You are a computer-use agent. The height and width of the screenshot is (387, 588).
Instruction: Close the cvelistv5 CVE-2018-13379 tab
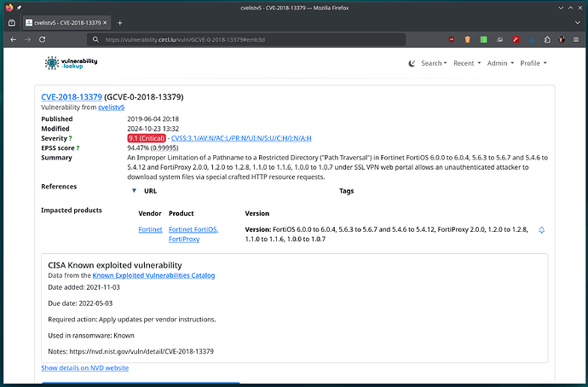pyautogui.click(x=105, y=23)
